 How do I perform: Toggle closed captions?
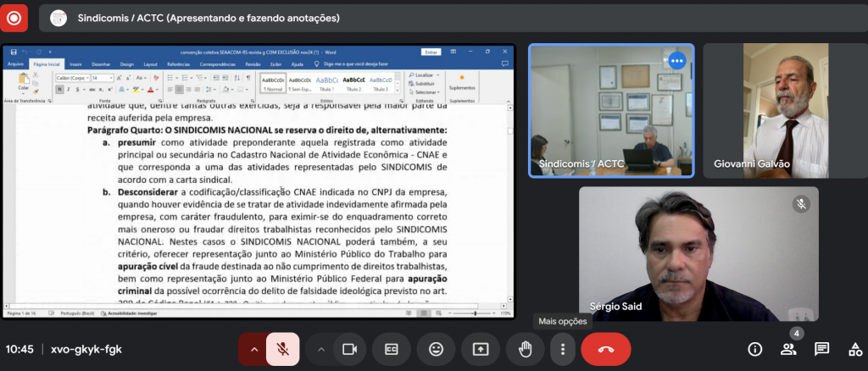click(x=392, y=349)
